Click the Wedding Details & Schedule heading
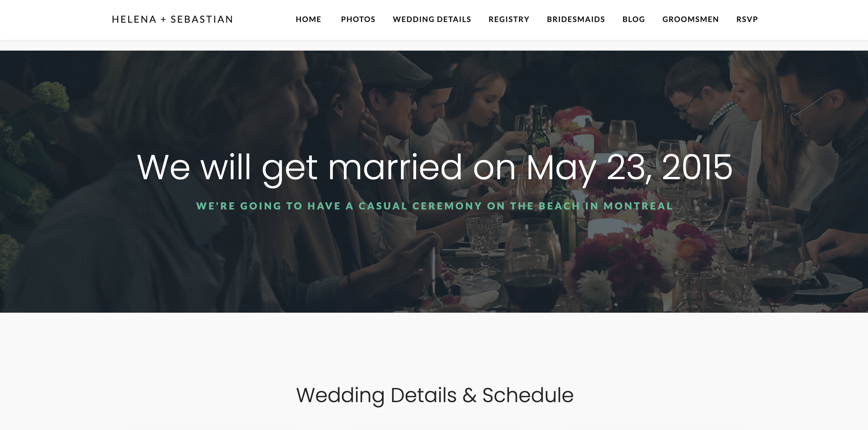 pyautogui.click(x=435, y=395)
